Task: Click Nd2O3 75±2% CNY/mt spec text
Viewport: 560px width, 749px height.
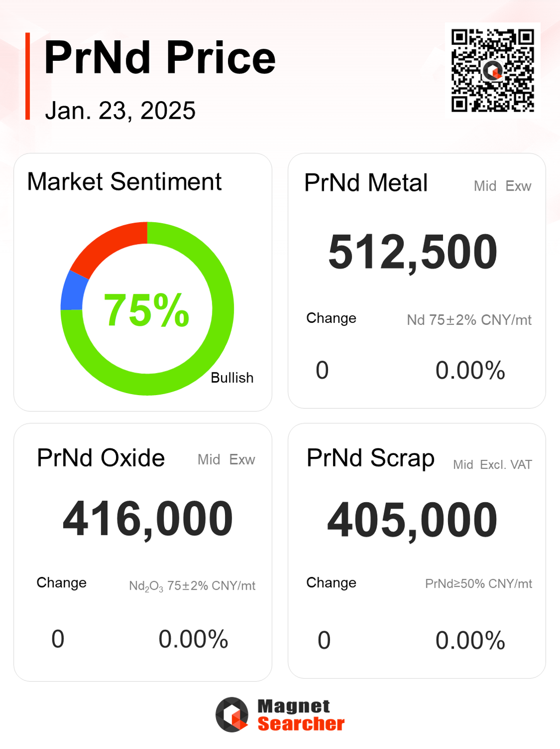Action: [192, 586]
